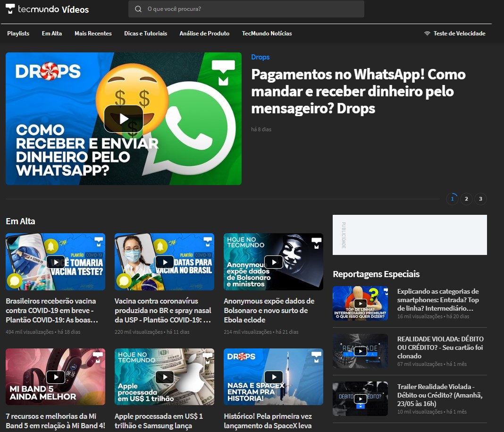This screenshot has width=504, height=432.
Task: Click the Teste de Velocidade link
Action: [459, 34]
